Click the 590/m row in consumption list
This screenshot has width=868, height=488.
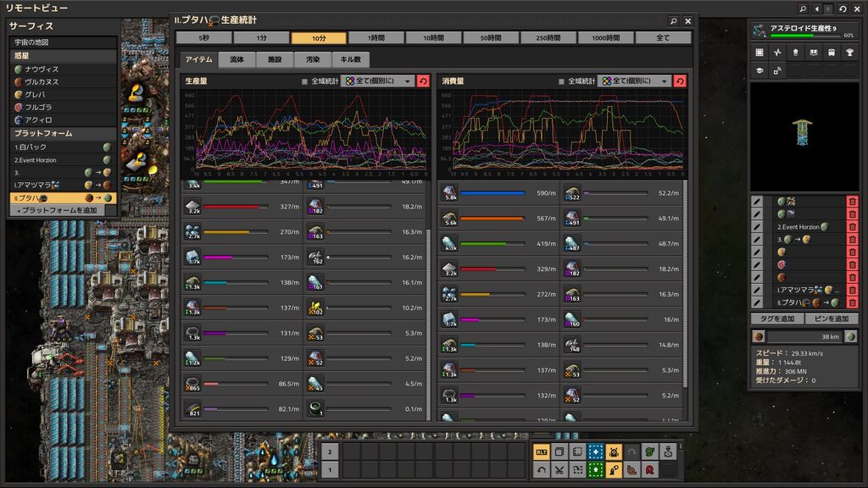(x=498, y=193)
